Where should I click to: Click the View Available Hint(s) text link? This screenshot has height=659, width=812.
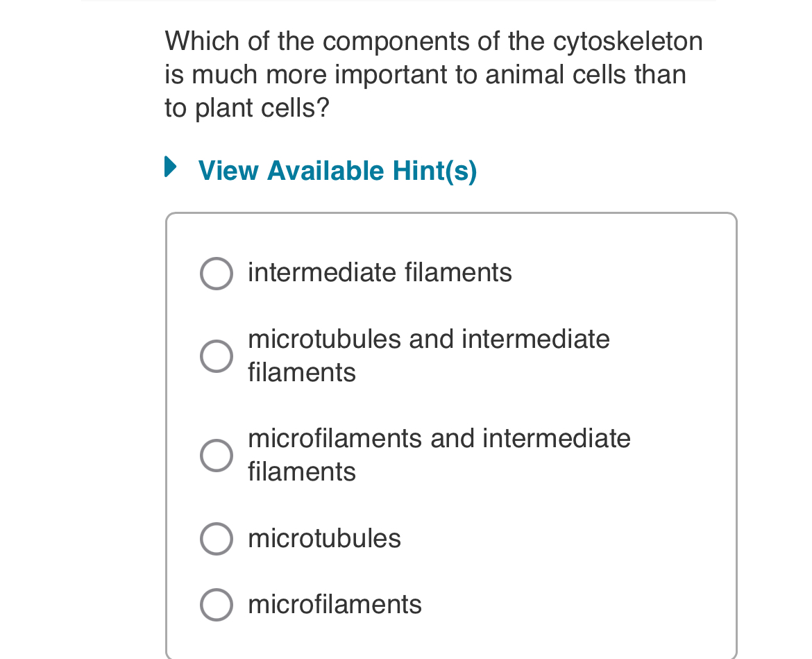coord(337,170)
